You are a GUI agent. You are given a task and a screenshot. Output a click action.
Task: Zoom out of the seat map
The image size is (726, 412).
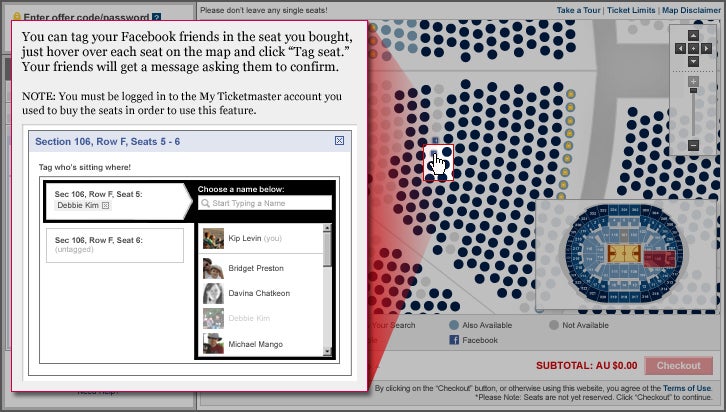[693, 146]
